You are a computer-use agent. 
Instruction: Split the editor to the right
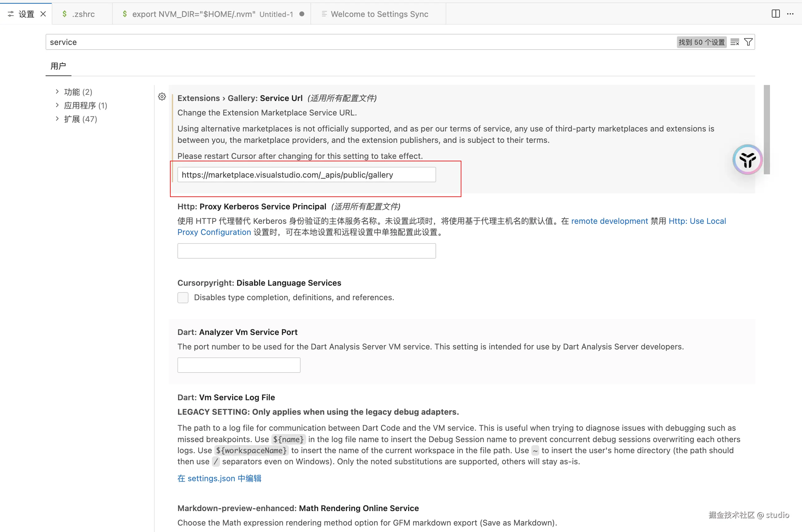click(776, 14)
